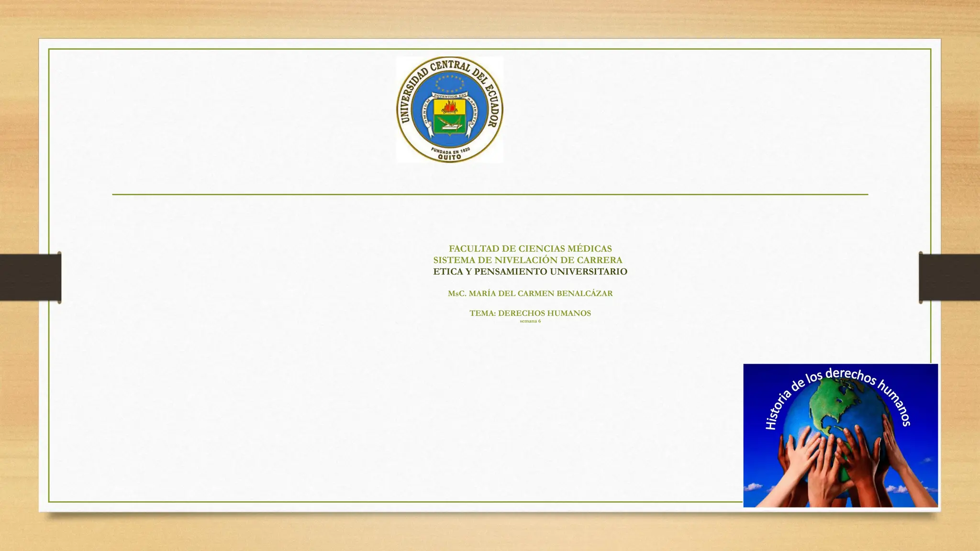Click the dark brown tab on left edge
The height and width of the screenshot is (551, 980).
pos(30,277)
